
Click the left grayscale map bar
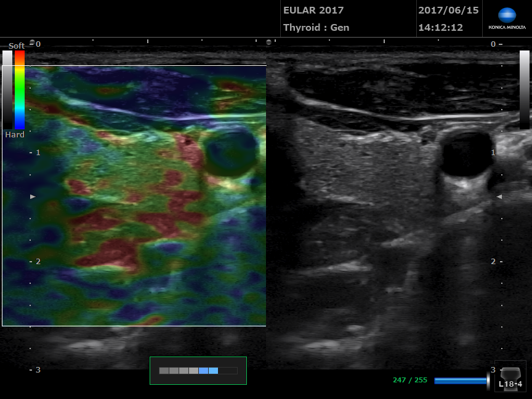click(x=7, y=89)
